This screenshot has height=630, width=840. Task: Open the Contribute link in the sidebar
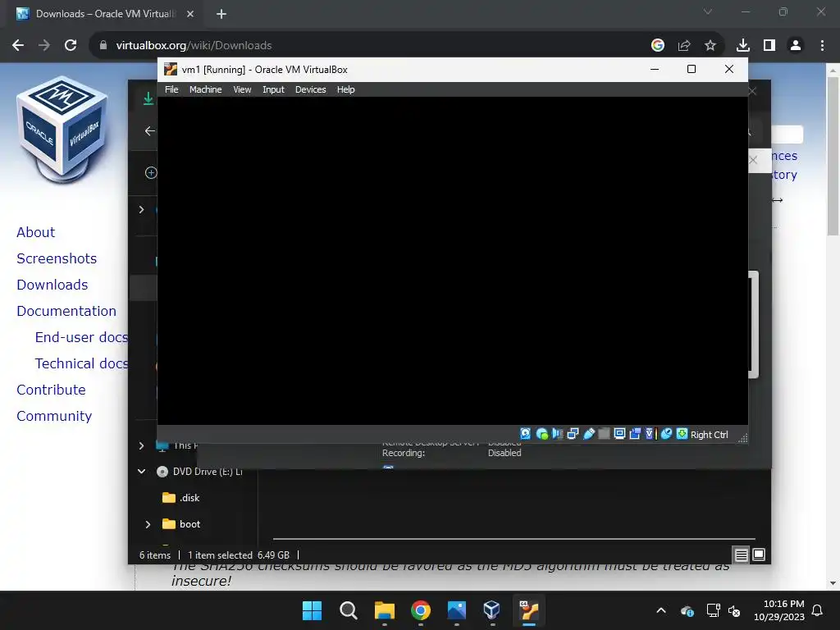[x=52, y=390]
